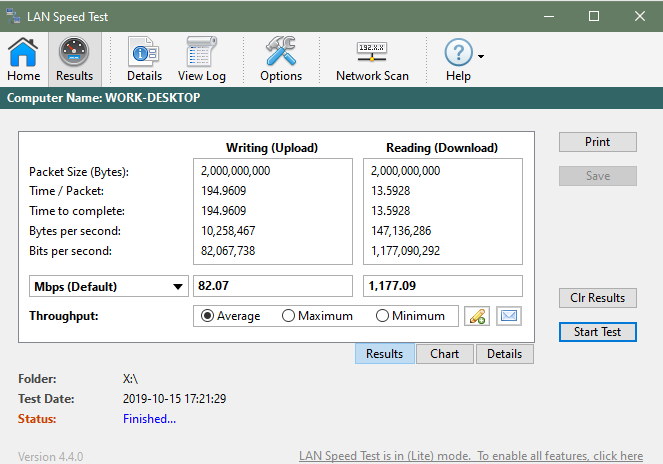Close the LAN Speed Test window
This screenshot has height=464, width=663.
coord(640,16)
